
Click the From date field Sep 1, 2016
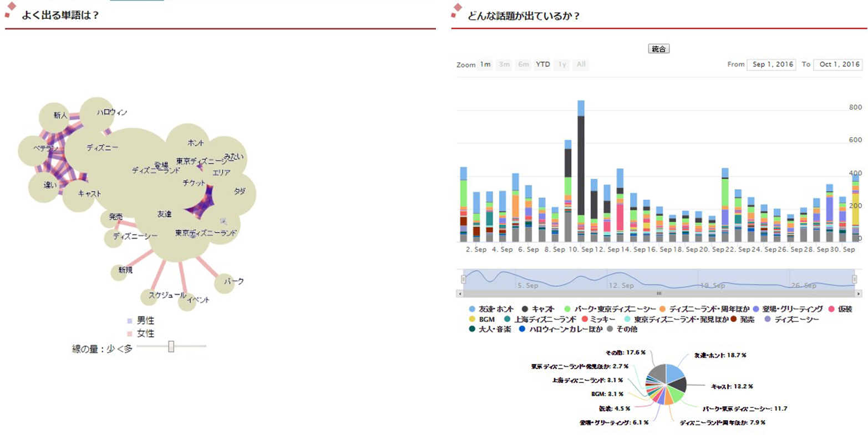tap(771, 64)
